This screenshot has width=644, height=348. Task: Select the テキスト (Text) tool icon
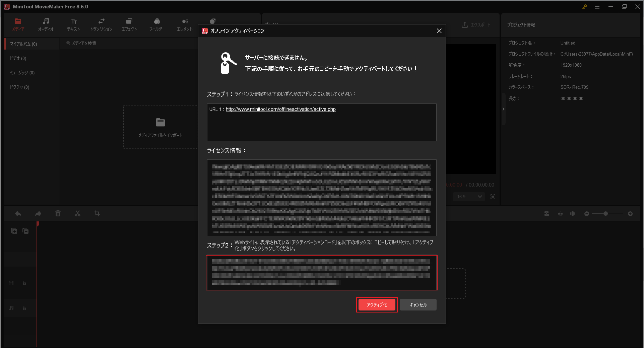click(73, 24)
